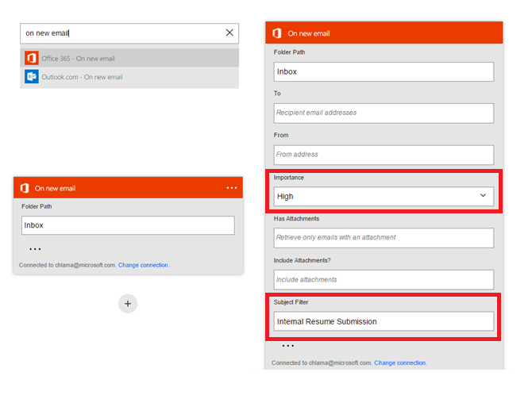Click the Office icon on the small card header

coord(24,188)
